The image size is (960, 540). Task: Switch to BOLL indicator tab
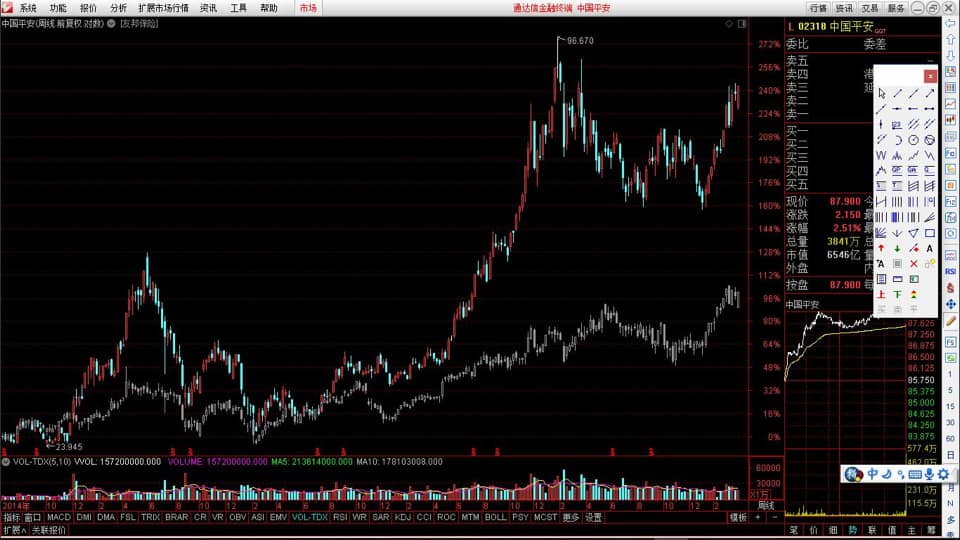[x=495, y=517]
